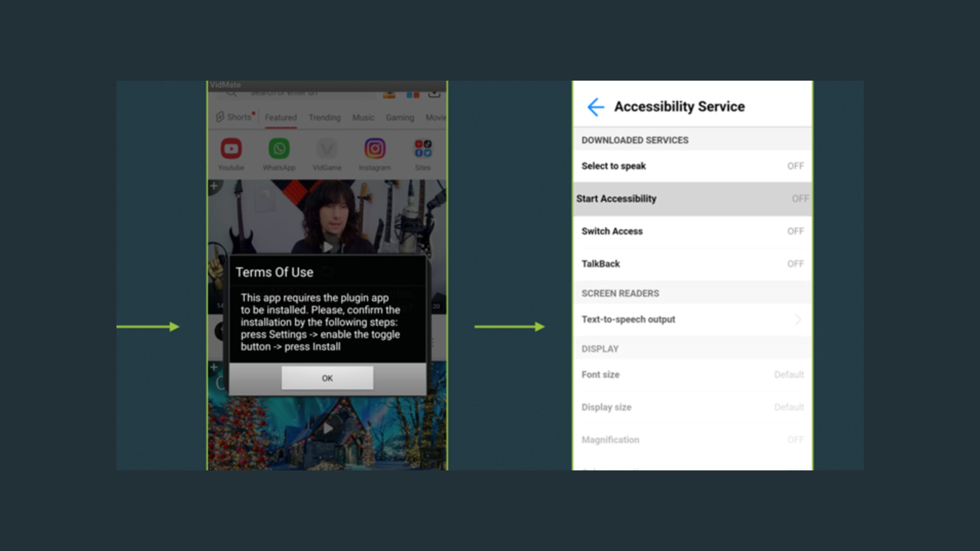Switch to the Music tab
Viewport: 980px width, 551px height.
363,117
